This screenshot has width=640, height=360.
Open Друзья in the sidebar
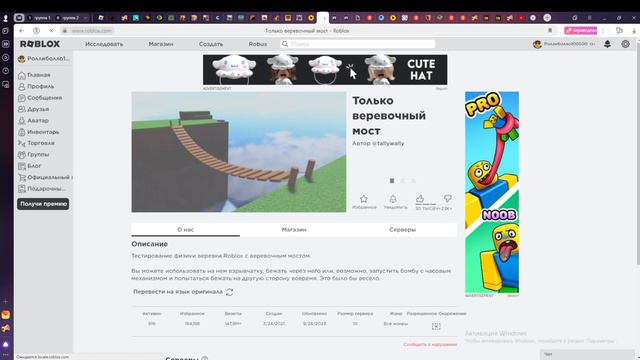pyautogui.click(x=34, y=109)
